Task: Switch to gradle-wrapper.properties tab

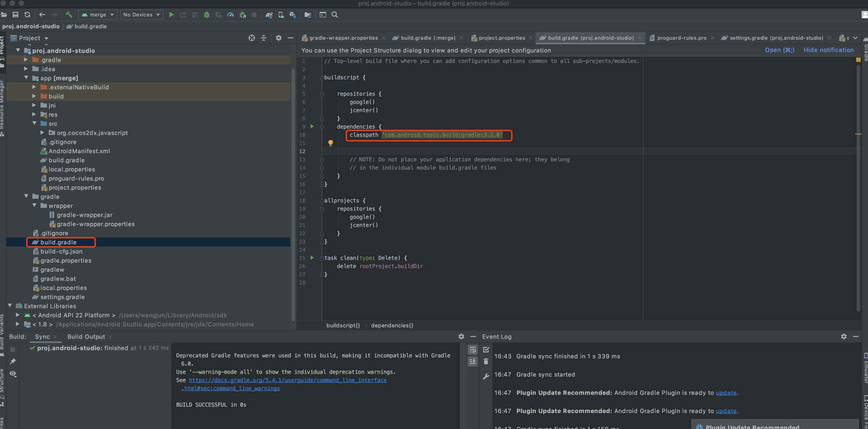Action: (343, 38)
